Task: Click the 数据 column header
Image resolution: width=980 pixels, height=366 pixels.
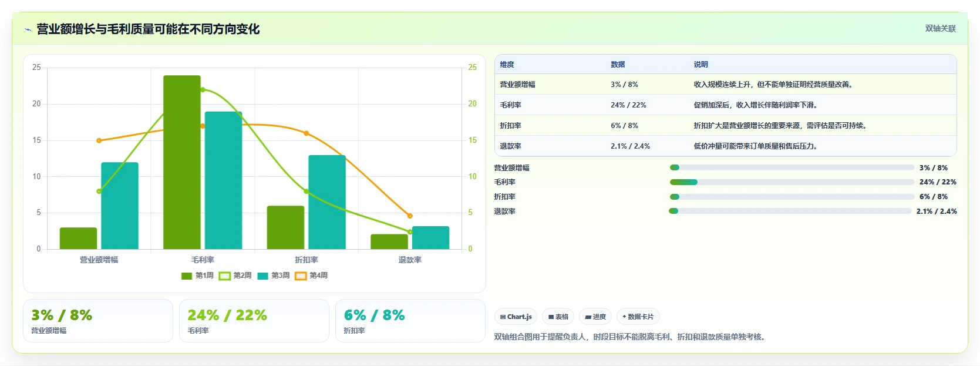Action: click(618, 65)
